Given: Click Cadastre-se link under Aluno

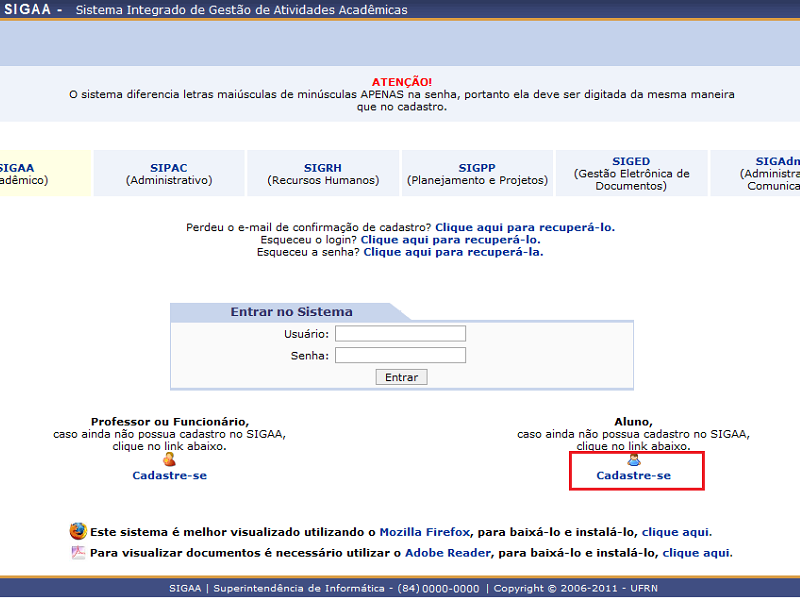Looking at the screenshot, I should pos(633,476).
